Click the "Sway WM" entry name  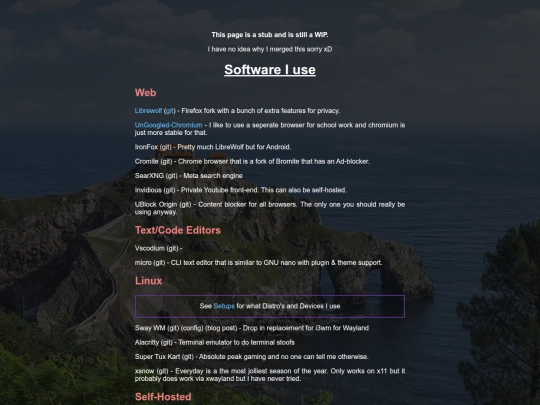tap(150, 328)
